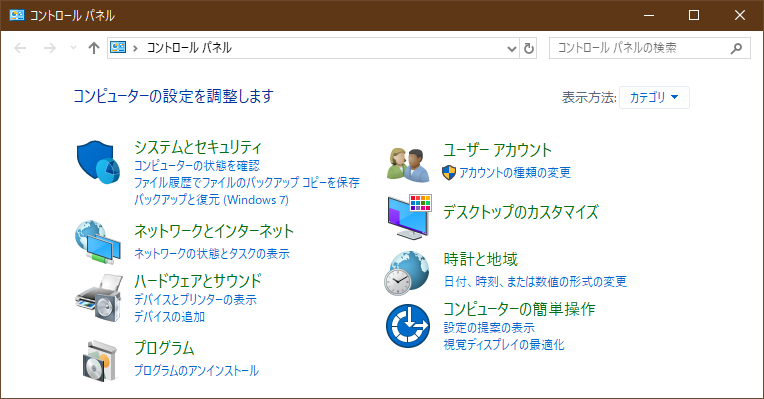The height and width of the screenshot is (399, 764).
Task: Open the Clock and Region globe icon
Action: (407, 273)
